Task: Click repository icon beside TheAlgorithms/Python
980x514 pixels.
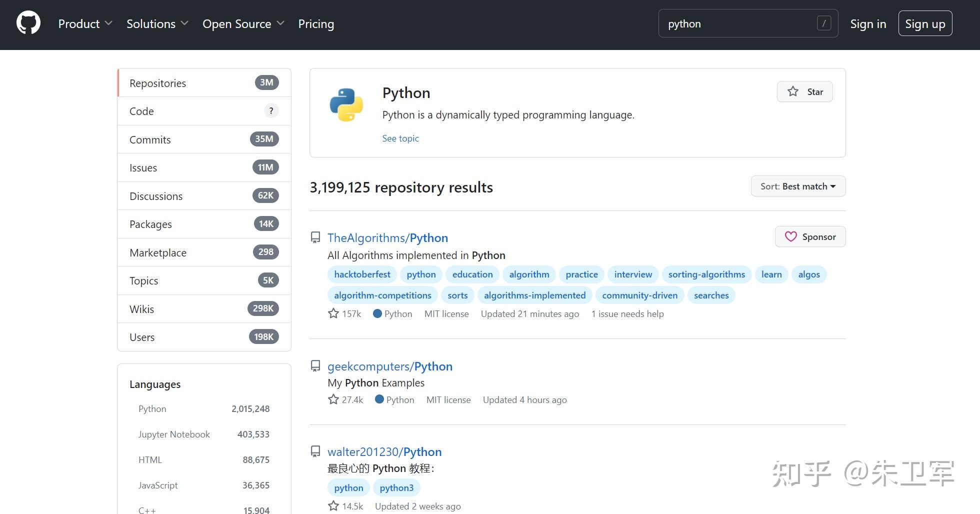Action: click(315, 237)
